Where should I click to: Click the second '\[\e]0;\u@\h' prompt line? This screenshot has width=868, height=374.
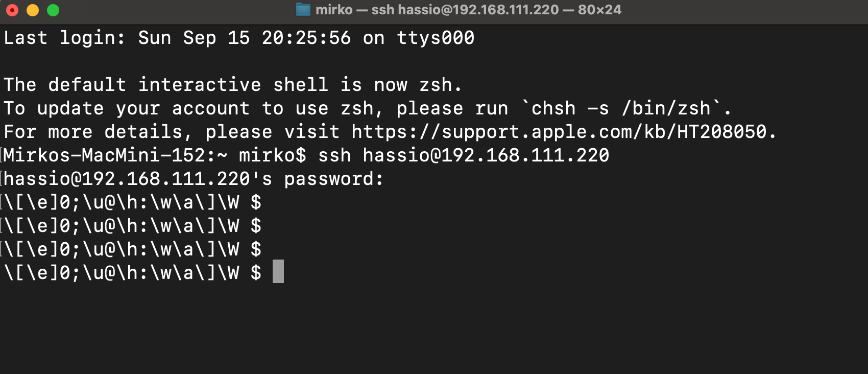(132, 226)
